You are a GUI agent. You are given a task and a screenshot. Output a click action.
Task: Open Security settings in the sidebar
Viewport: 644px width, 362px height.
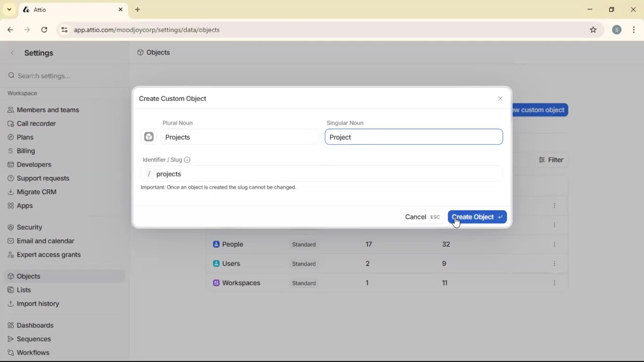[x=30, y=227]
